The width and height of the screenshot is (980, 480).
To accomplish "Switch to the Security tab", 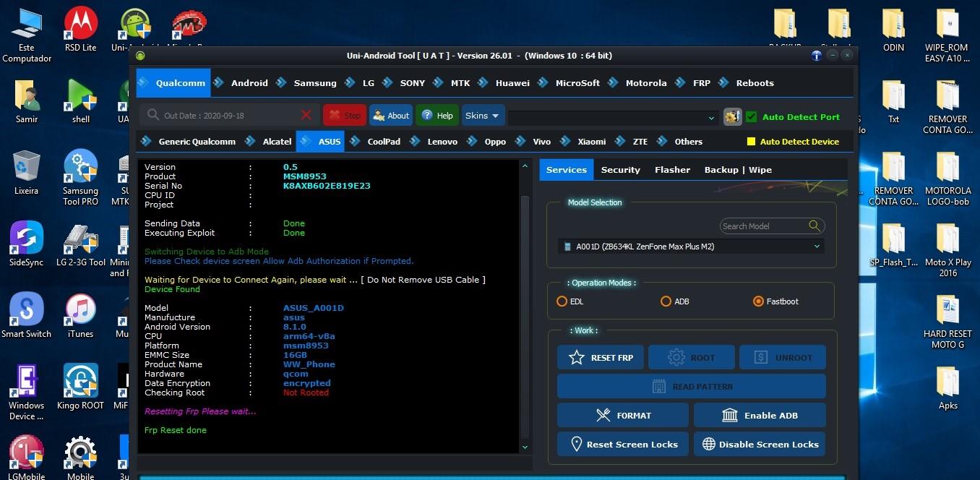I will 620,170.
